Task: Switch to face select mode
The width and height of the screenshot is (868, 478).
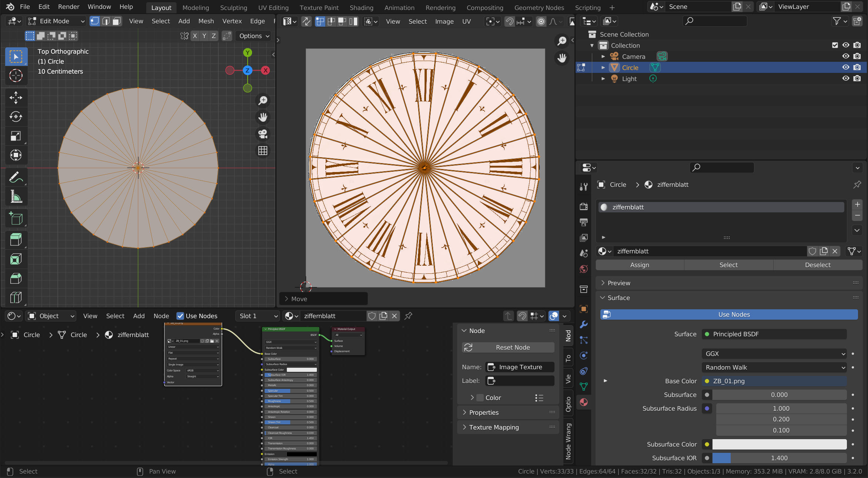Action: [x=117, y=21]
